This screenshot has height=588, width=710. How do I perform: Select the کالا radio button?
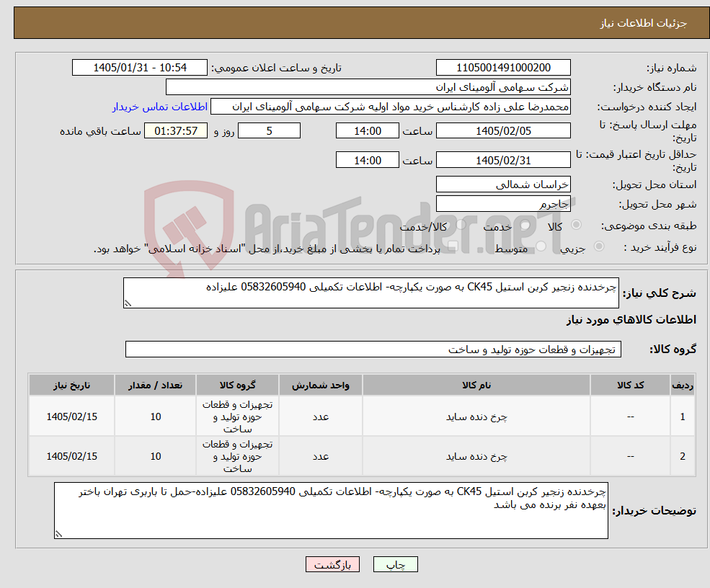[x=577, y=225]
